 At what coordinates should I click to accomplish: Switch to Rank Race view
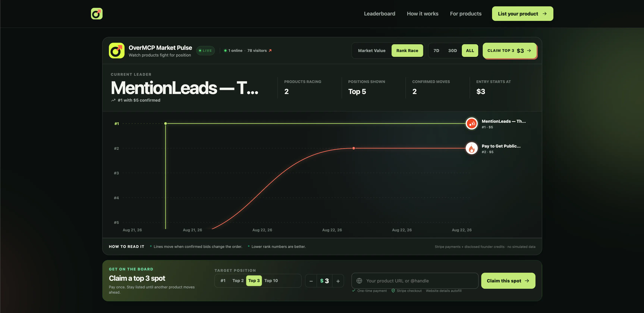click(x=407, y=51)
